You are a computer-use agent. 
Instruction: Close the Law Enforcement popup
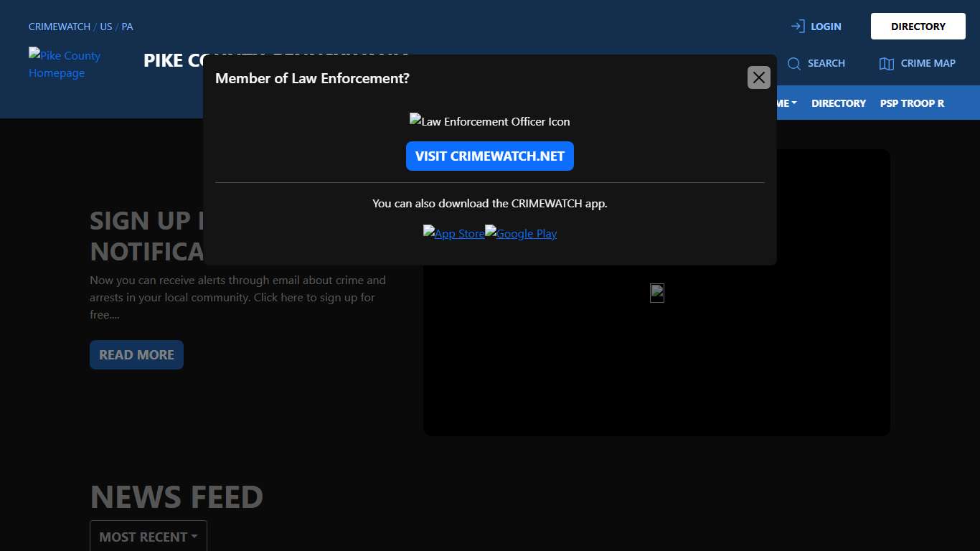(x=758, y=77)
